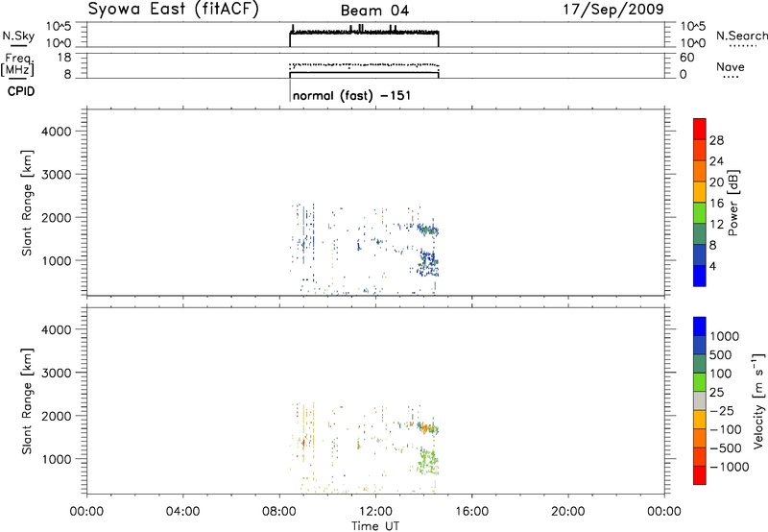
Task: Select the light green velocity swatch between 100 and 25
Action: tap(700, 382)
